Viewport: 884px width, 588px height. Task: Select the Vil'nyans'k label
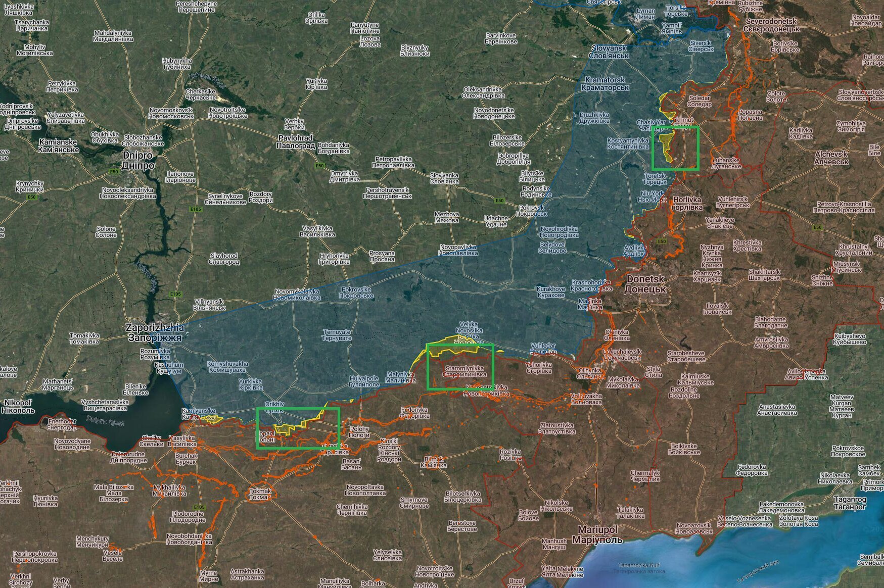(x=210, y=305)
